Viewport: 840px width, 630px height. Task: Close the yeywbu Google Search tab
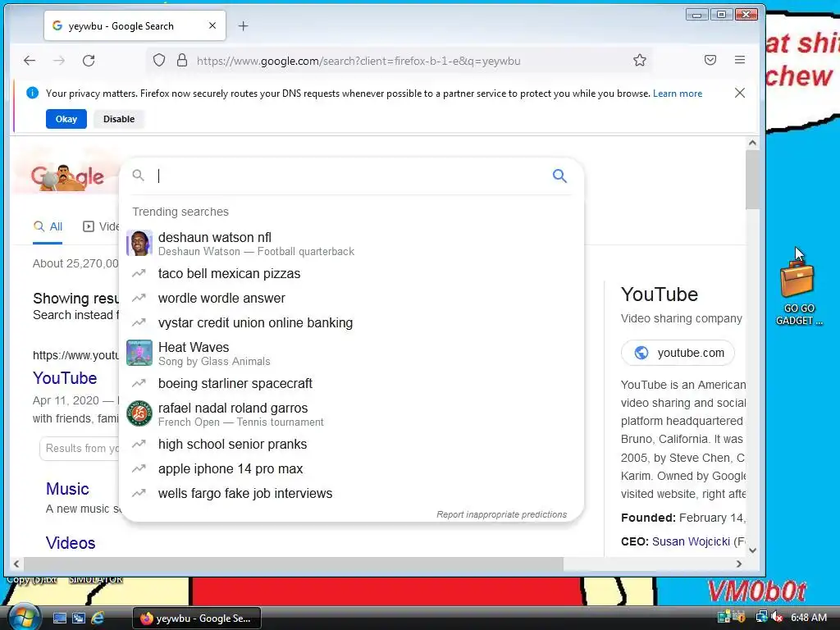click(x=212, y=25)
